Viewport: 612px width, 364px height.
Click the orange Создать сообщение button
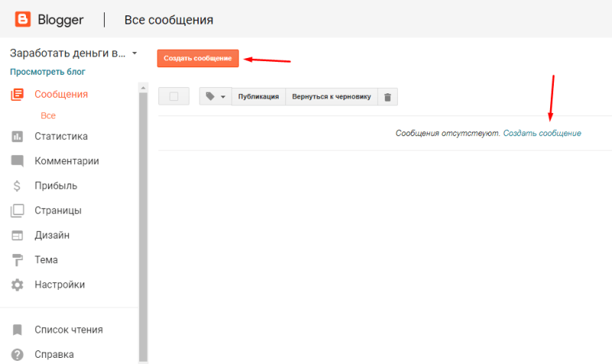pyautogui.click(x=198, y=58)
